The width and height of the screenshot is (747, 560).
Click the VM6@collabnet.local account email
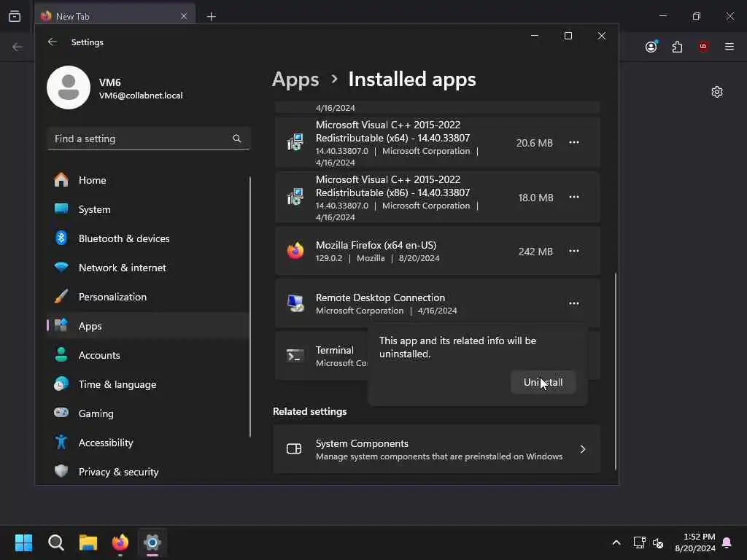tap(141, 96)
